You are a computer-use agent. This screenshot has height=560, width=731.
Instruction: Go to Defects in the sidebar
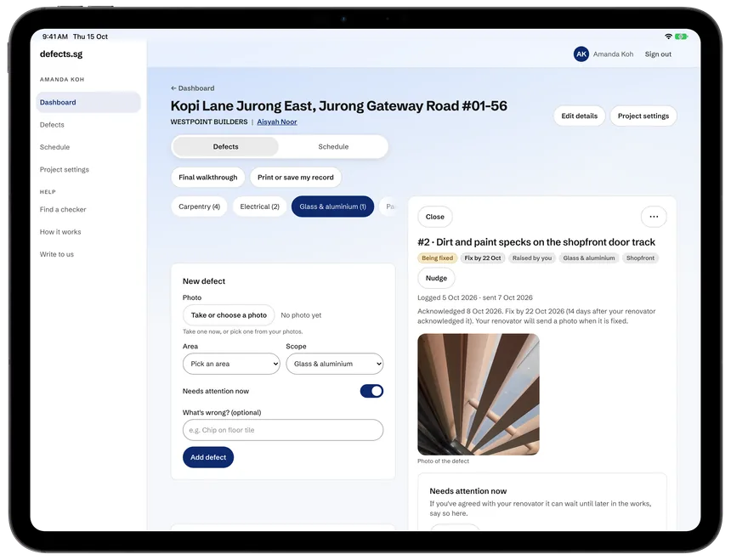[52, 125]
